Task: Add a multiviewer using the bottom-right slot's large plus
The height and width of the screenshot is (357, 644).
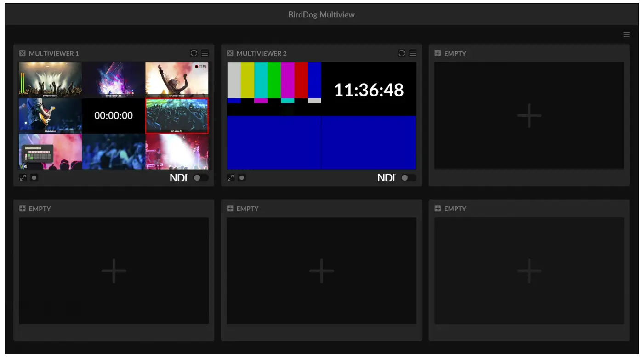Action: [529, 271]
